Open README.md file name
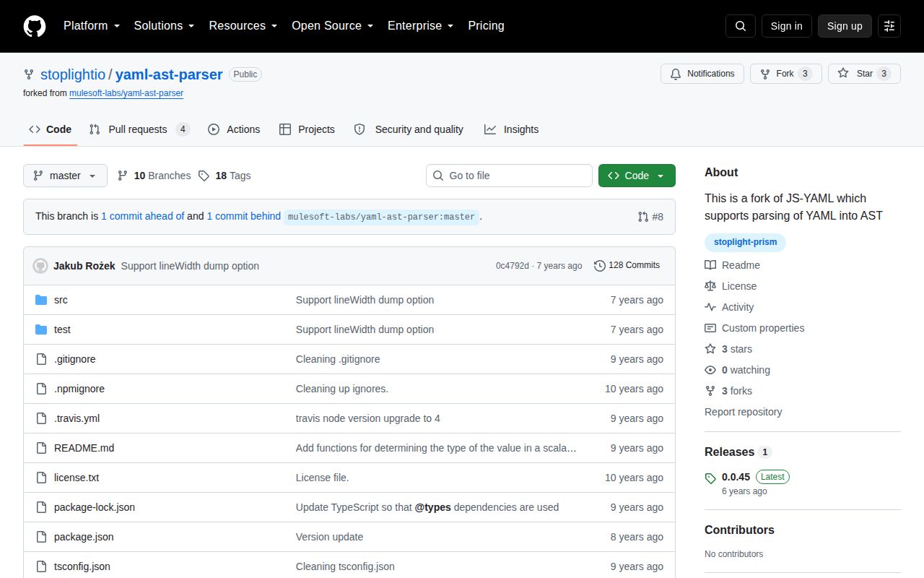Image resolution: width=924 pixels, height=578 pixels. pos(84,448)
